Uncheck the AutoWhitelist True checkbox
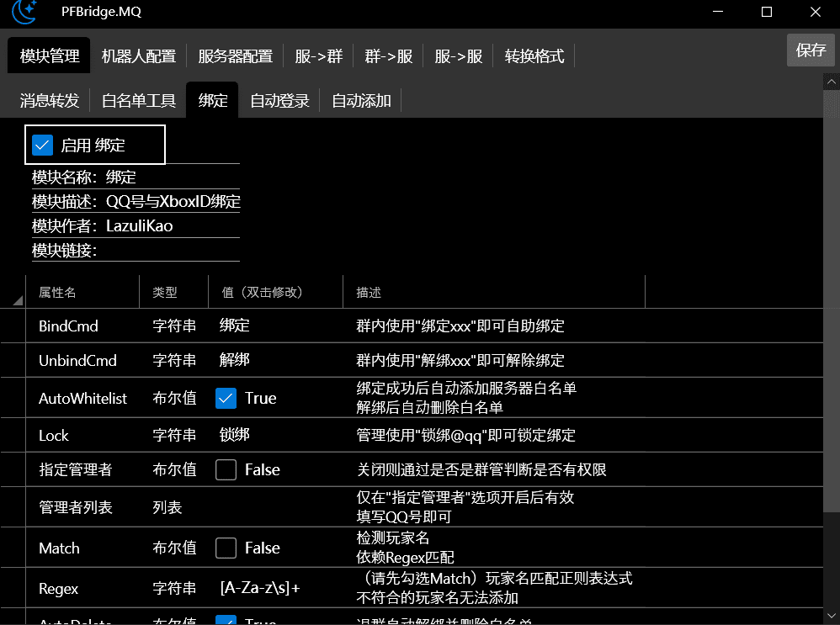Screen dimensions: 840x625 click(226, 399)
